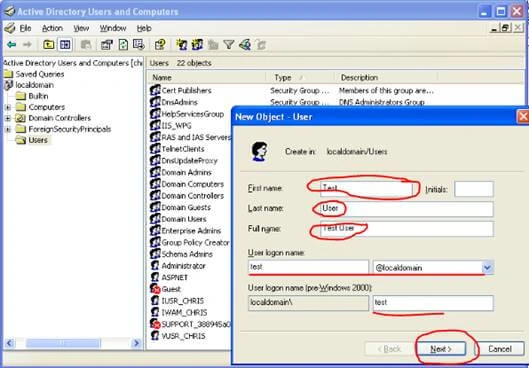The height and width of the screenshot is (368, 529).
Task: Click the Initials field
Action: 474,189
